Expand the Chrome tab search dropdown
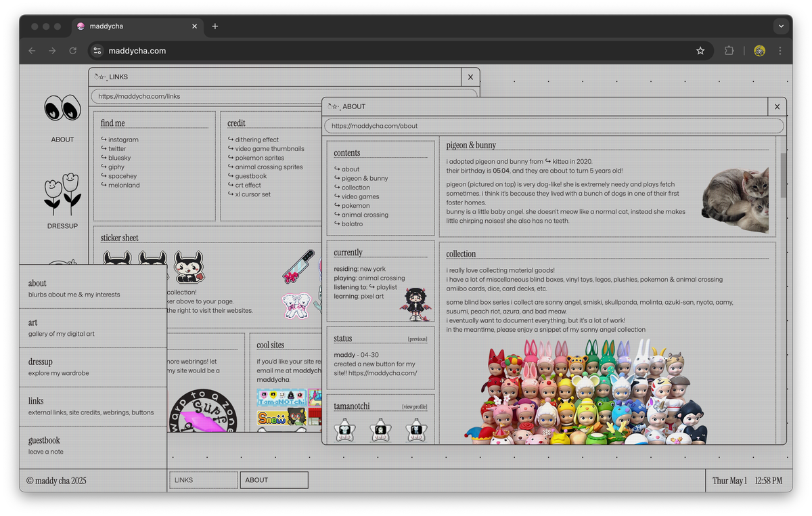The width and height of the screenshot is (812, 516). (x=781, y=26)
